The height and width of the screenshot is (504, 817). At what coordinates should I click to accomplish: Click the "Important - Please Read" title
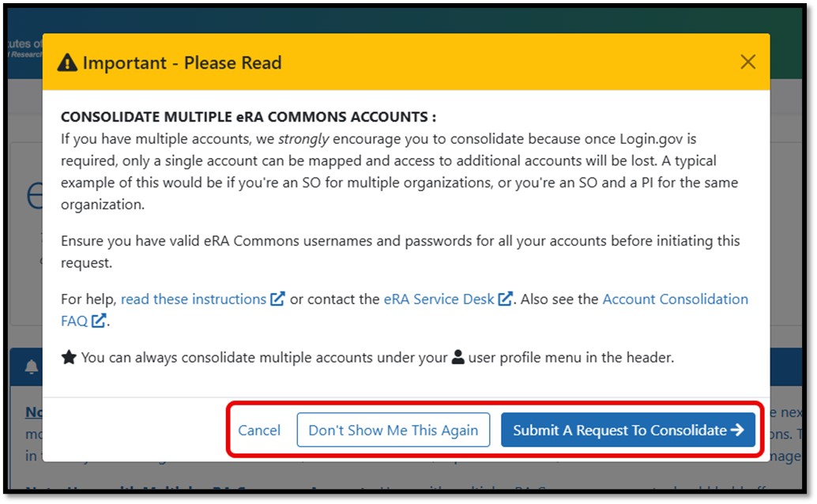182,62
